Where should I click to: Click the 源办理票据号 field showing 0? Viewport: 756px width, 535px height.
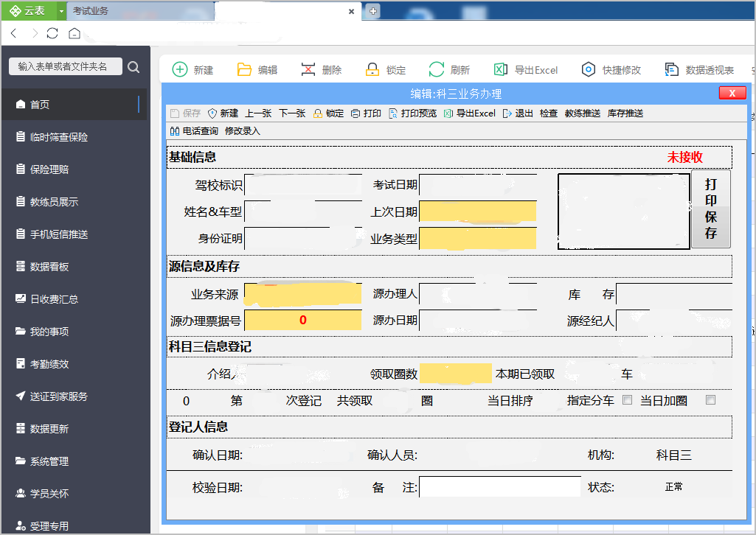[x=303, y=321]
